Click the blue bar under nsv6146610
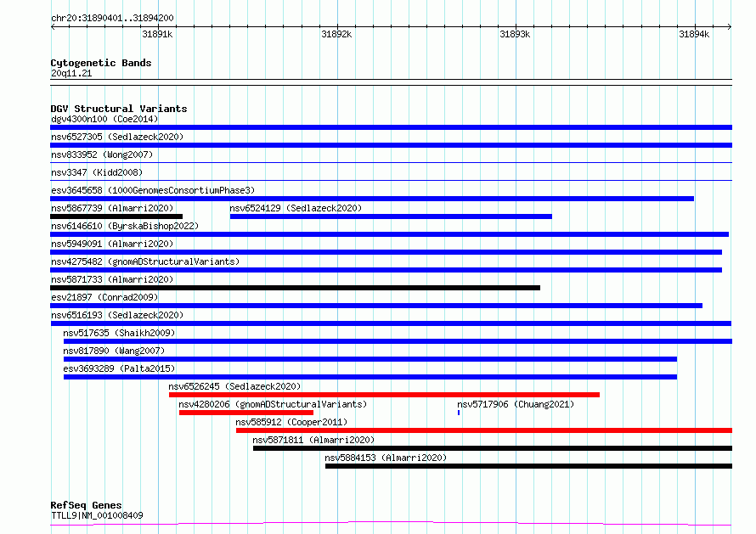This screenshot has height=534, width=756. point(390,234)
